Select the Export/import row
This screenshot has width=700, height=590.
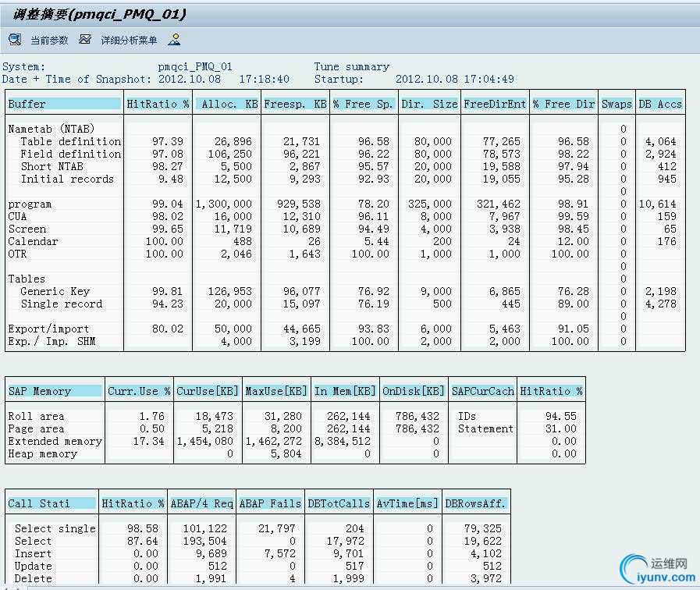[x=345, y=329]
